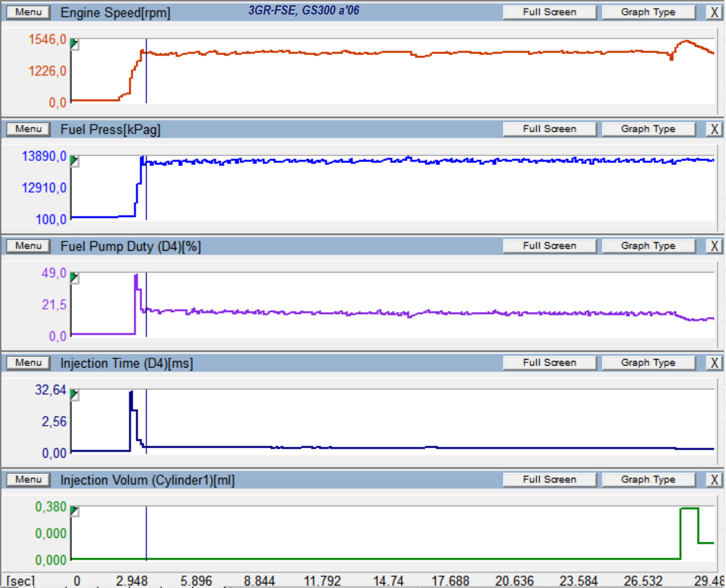Click green scale marker icon on Fuel Press graph
Viewport: 726px width, 588px height.
[75, 161]
